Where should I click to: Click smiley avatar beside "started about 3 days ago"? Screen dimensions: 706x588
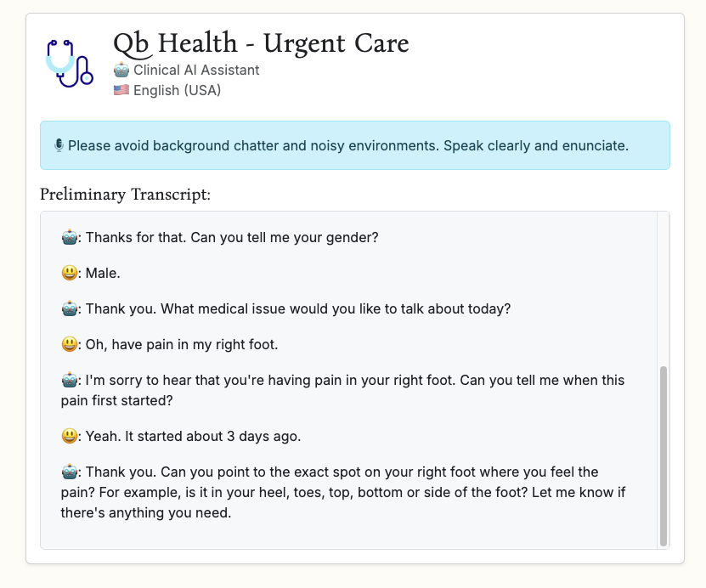coord(70,437)
